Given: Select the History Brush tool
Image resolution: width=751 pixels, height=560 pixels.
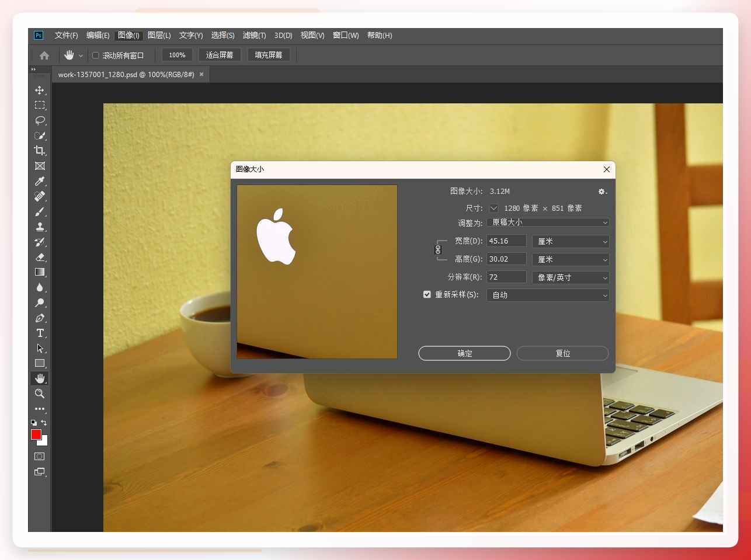Looking at the screenshot, I should pyautogui.click(x=40, y=242).
